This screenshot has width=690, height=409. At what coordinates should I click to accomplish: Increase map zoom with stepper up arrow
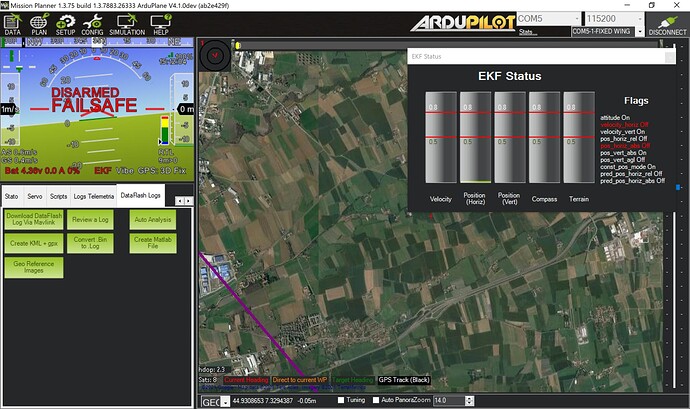pos(470,398)
